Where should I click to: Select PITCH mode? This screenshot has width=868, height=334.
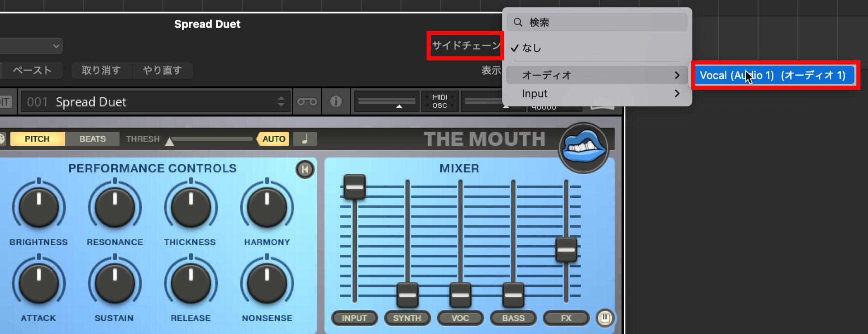point(37,139)
